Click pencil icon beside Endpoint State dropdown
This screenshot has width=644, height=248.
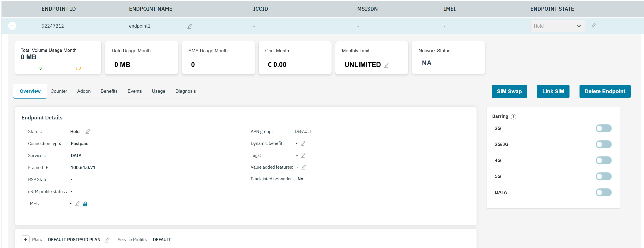coord(593,26)
